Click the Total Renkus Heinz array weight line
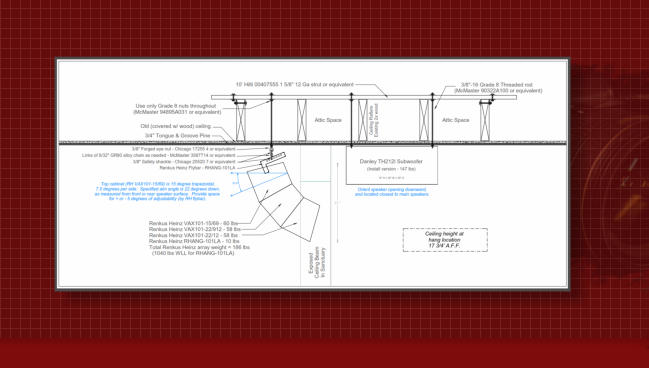The image size is (649, 368). [200, 247]
